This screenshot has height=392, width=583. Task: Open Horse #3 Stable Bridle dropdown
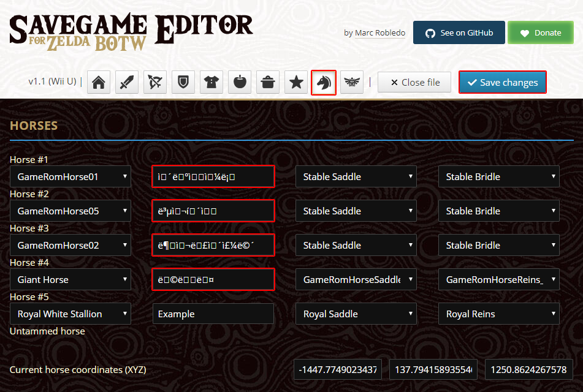click(x=498, y=245)
